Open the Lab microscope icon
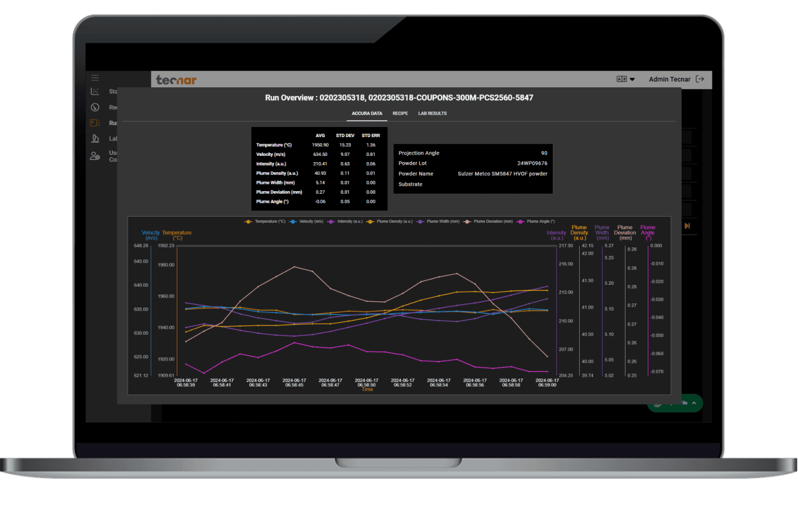Image resolution: width=798 pixels, height=532 pixels. point(95,139)
